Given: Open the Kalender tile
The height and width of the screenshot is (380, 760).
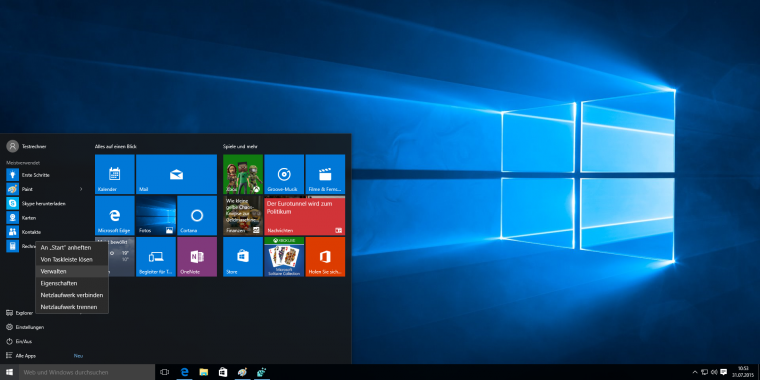Looking at the screenshot, I should point(114,174).
